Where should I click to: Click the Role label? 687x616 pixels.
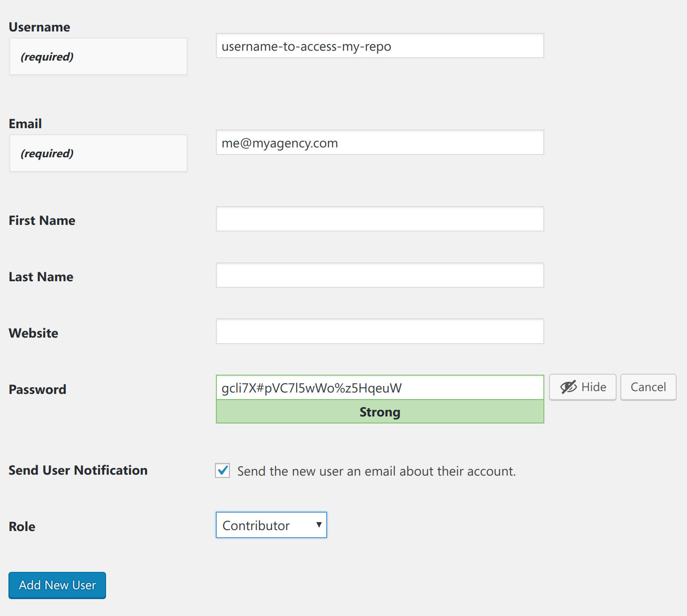coord(22,527)
